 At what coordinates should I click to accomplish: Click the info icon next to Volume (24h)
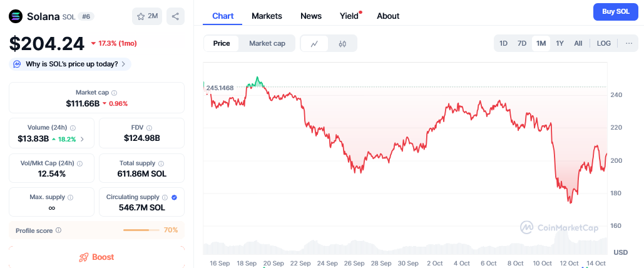(x=73, y=128)
